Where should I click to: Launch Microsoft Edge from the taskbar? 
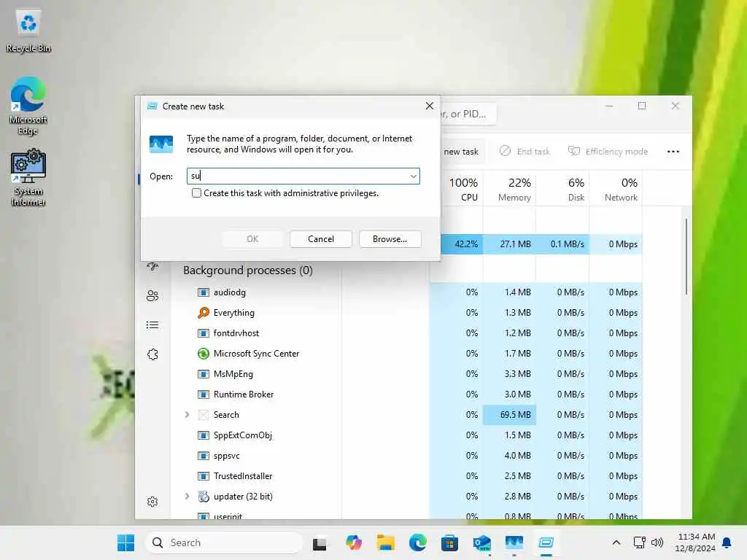pos(417,542)
